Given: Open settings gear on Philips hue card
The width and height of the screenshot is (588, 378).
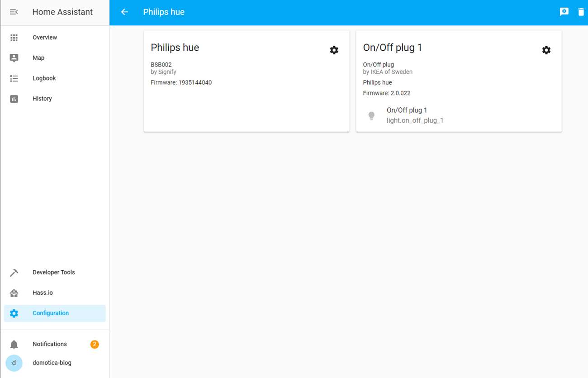Looking at the screenshot, I should pyautogui.click(x=334, y=50).
